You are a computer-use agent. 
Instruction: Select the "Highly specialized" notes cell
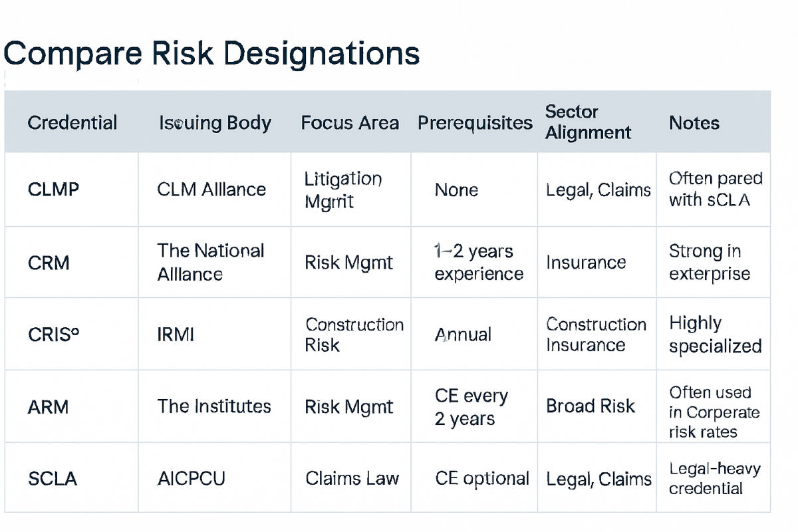(x=715, y=334)
